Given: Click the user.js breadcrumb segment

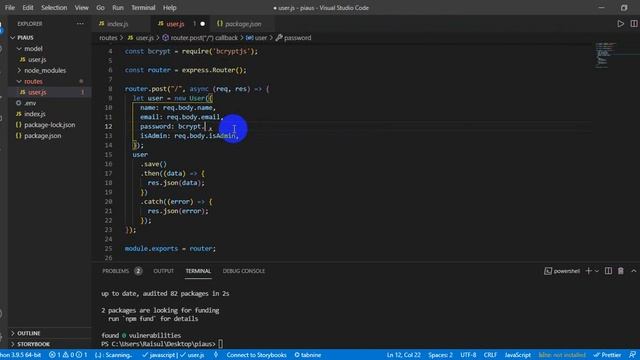Looking at the screenshot, I should pos(141,38).
